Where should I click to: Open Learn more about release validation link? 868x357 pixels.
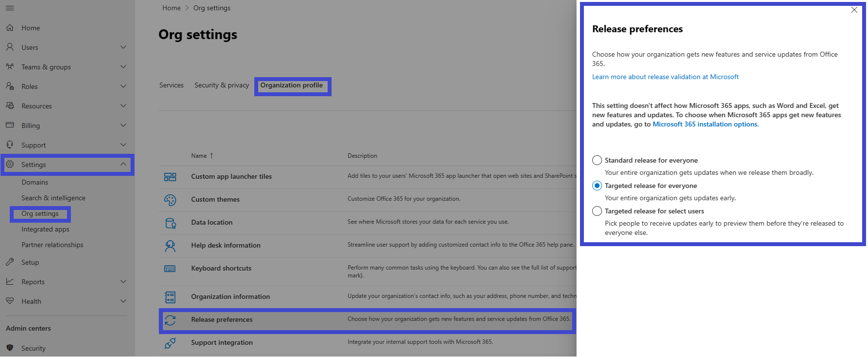point(665,77)
